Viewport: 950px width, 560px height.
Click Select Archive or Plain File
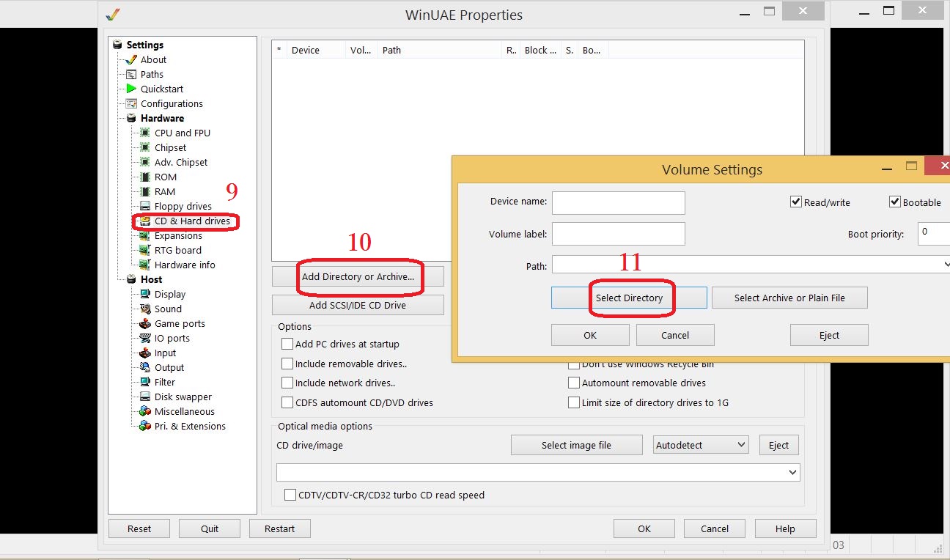pos(789,298)
